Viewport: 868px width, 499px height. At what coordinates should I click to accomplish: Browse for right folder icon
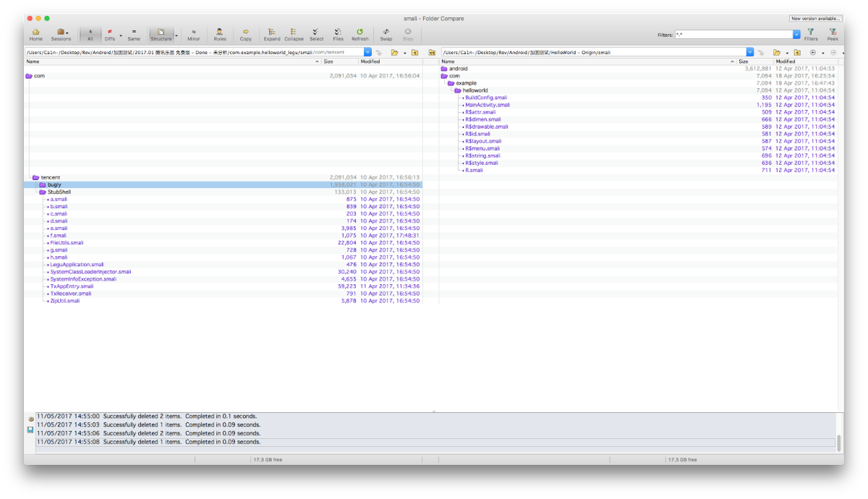776,52
